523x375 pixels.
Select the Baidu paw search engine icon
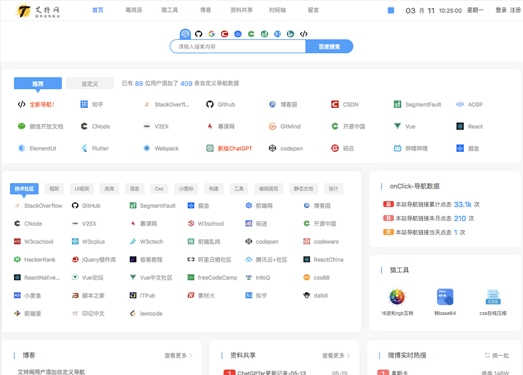(x=185, y=34)
